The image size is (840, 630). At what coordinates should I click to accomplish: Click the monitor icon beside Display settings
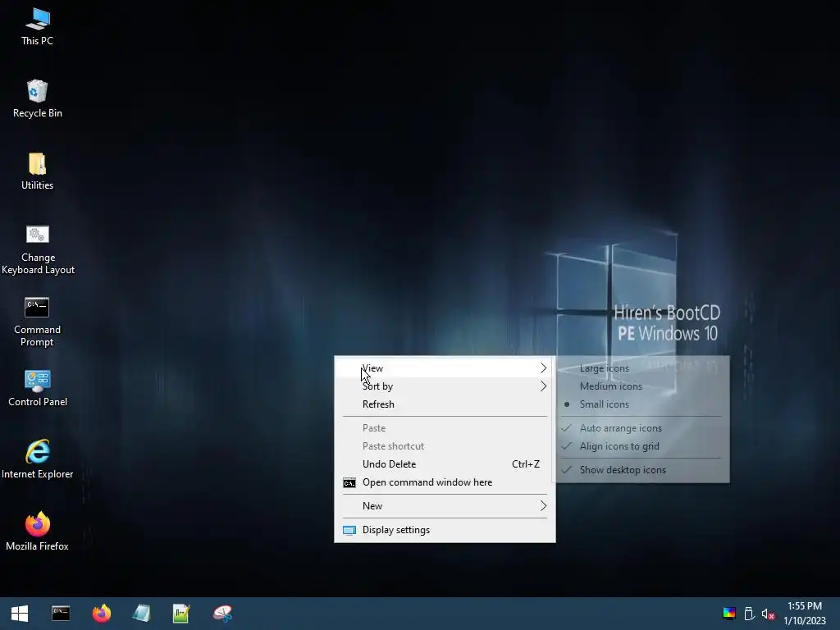[349, 531]
